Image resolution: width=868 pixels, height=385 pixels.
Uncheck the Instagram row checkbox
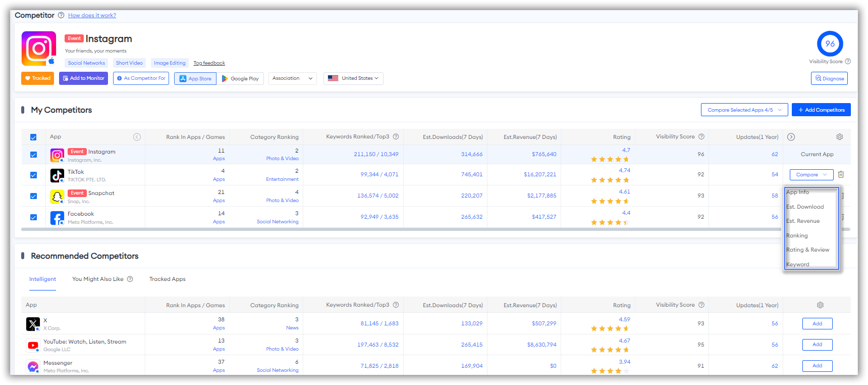33,155
